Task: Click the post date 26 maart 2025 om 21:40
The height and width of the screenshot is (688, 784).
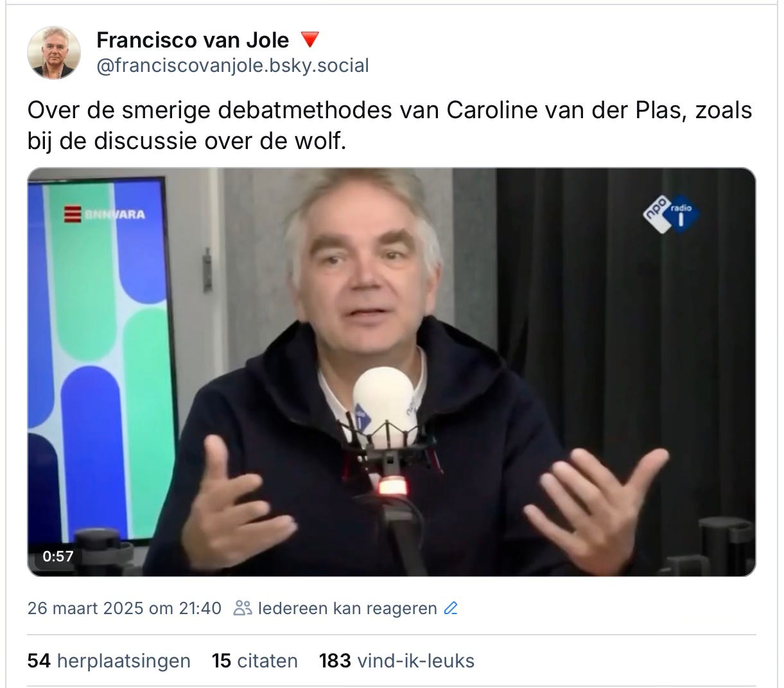Action: 124,608
